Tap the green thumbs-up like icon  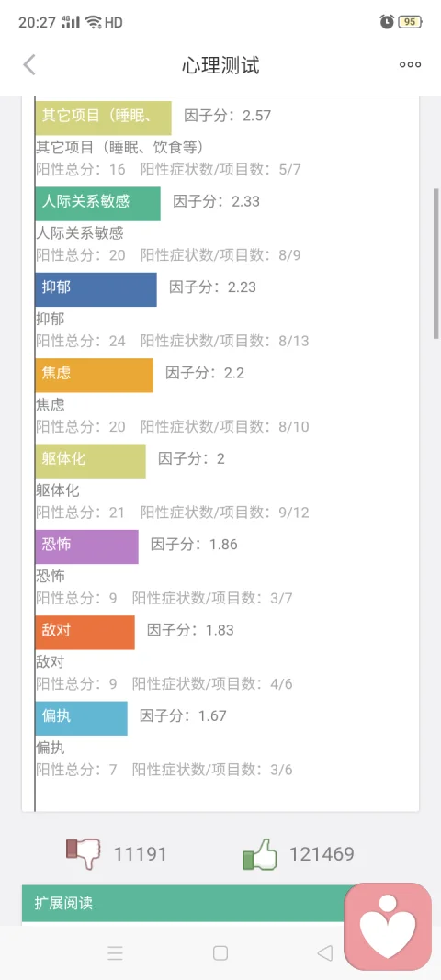pyautogui.click(x=260, y=854)
